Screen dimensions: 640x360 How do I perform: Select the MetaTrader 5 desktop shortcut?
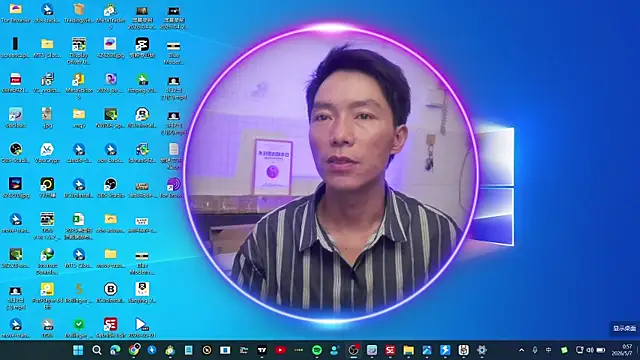[x=110, y=16]
